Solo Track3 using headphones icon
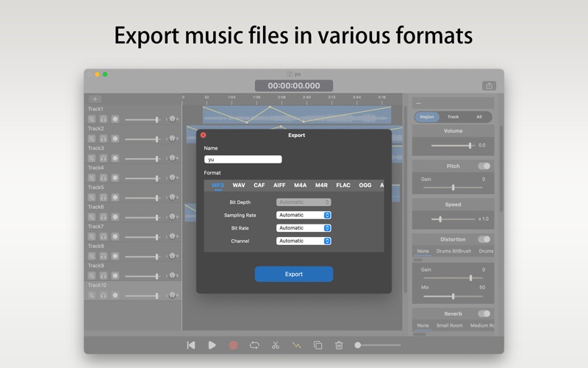Viewport: 588px width, 368px height. [103, 158]
